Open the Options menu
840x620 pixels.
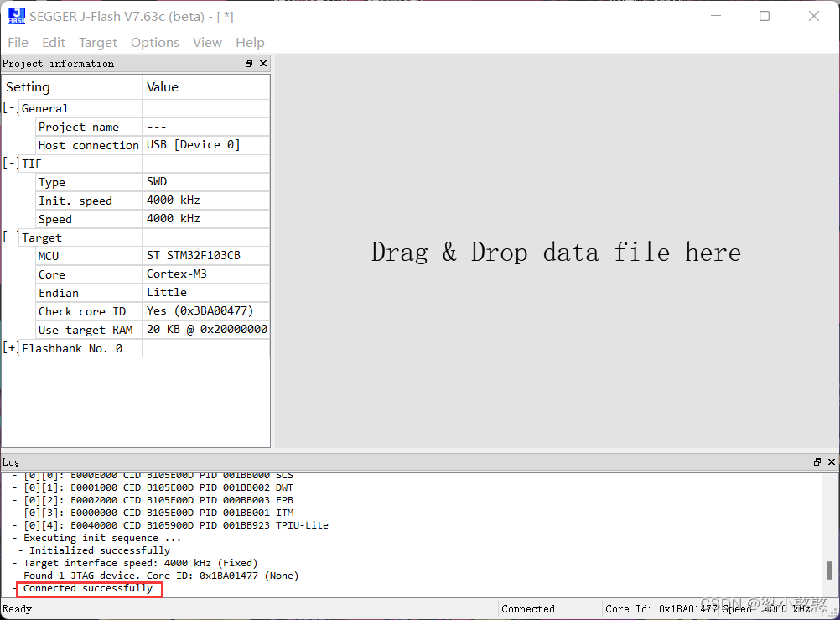[x=155, y=43]
